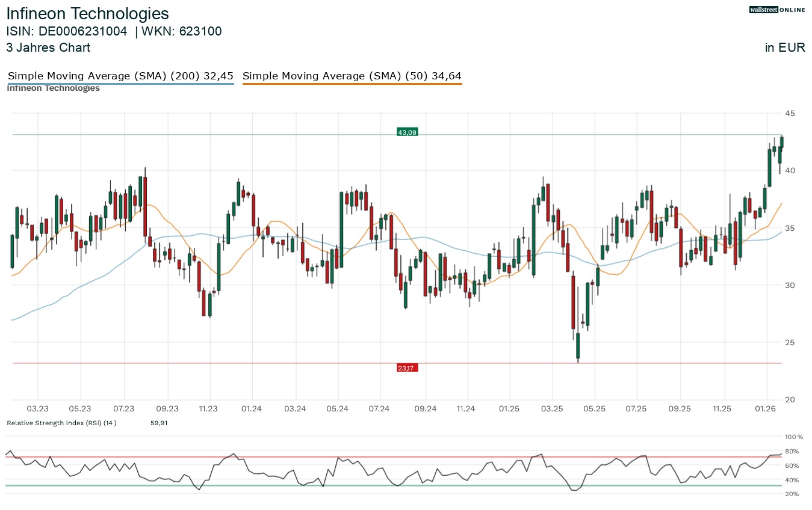Image resolution: width=812 pixels, height=510 pixels.
Task: Click the wallstreetONLINE logo
Action: click(x=776, y=10)
